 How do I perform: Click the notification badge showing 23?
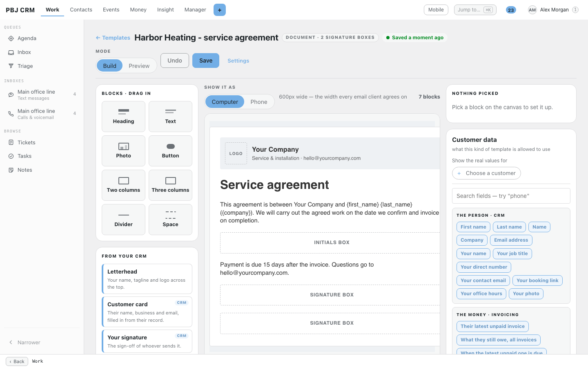[511, 10]
